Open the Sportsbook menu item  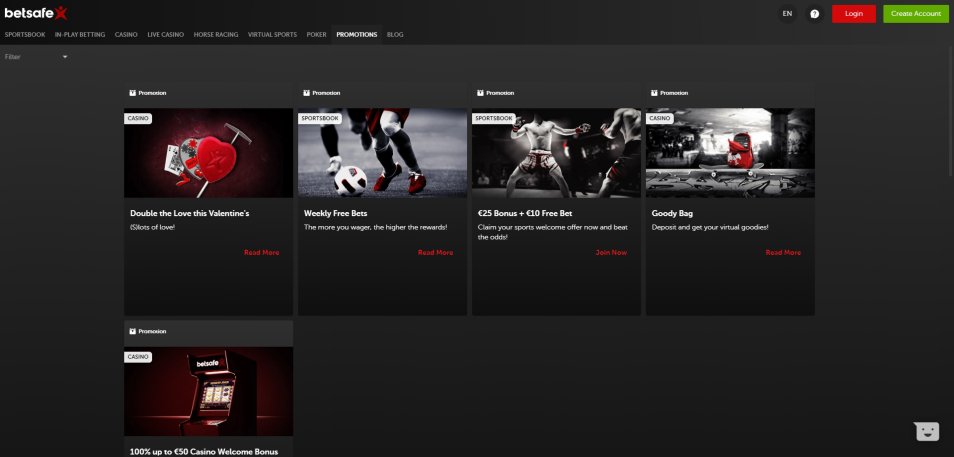pos(25,35)
